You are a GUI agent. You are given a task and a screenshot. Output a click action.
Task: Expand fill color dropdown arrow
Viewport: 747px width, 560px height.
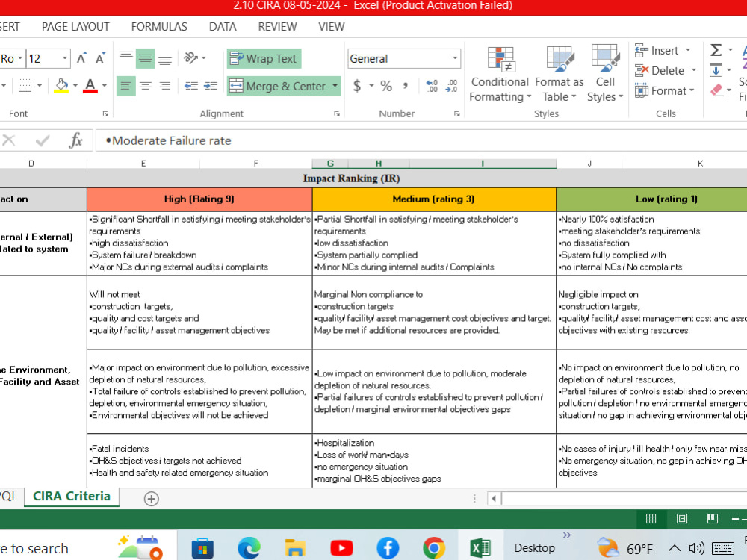(75, 86)
